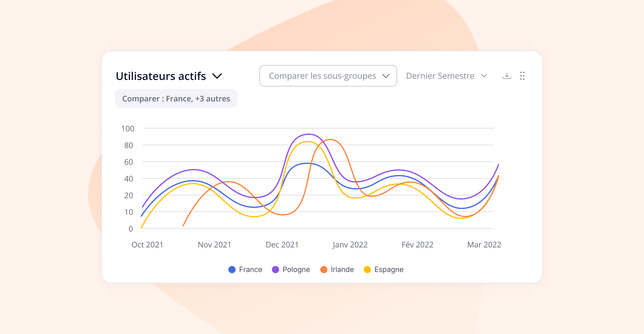Click the download chart icon
This screenshot has height=334, width=644.
coord(507,76)
